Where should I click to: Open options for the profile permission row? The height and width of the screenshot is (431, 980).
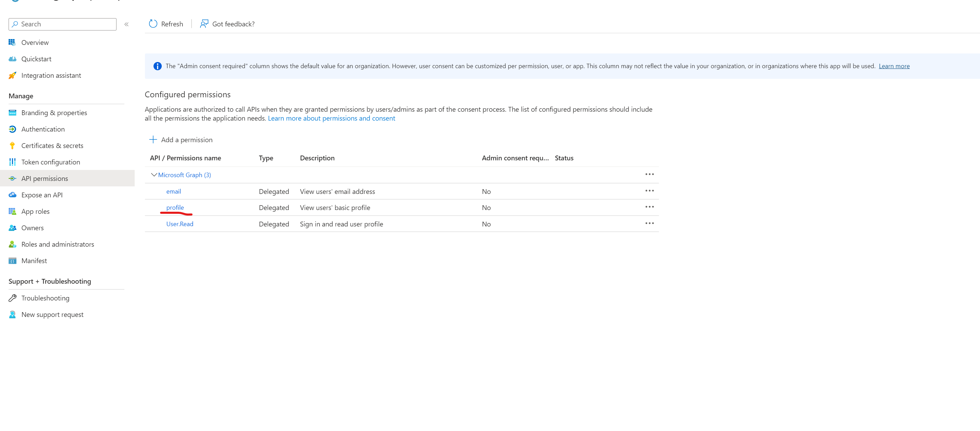(x=649, y=207)
